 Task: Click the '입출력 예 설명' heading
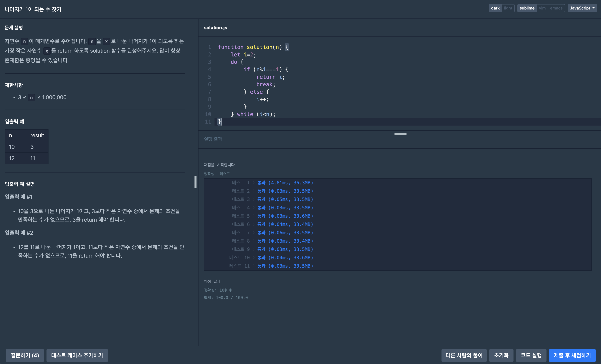(19, 184)
